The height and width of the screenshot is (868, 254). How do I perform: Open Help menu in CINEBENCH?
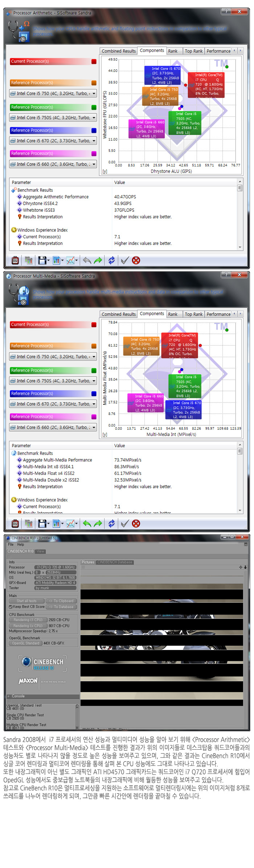21,544
